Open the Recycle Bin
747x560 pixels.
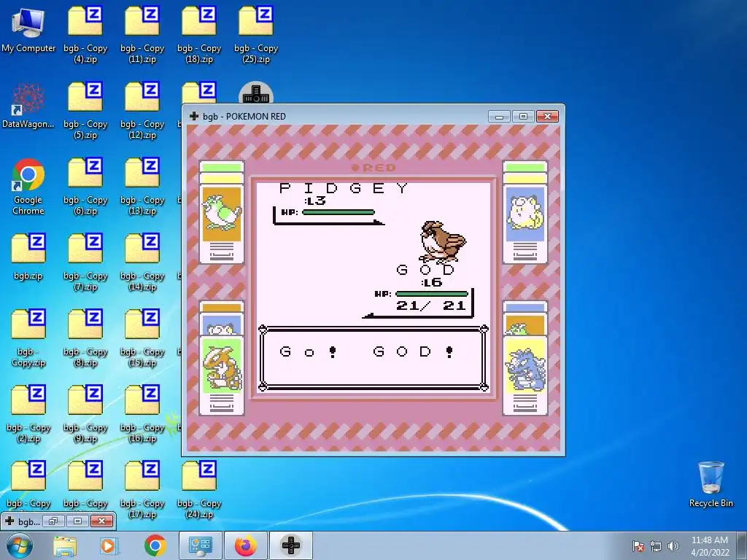[x=711, y=484]
